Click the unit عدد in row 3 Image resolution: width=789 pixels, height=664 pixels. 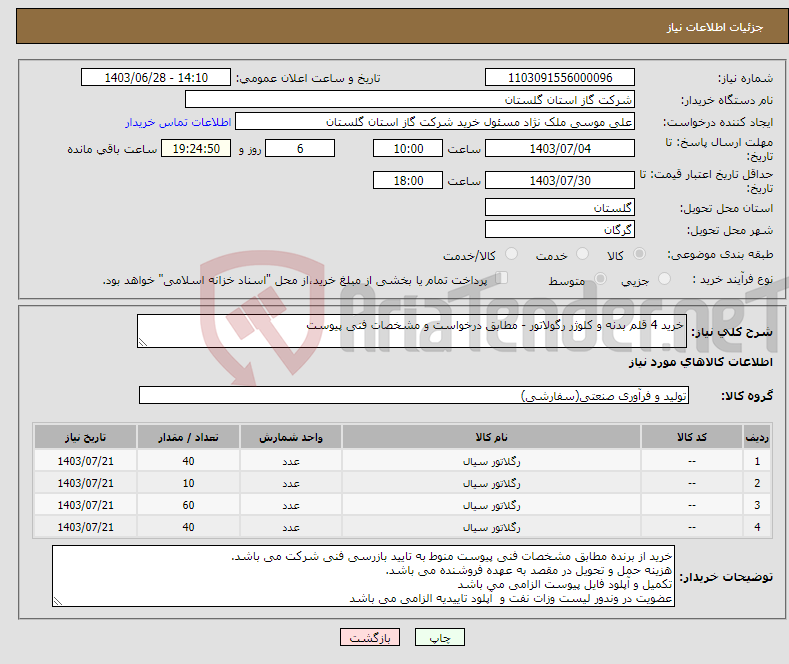tap(291, 506)
